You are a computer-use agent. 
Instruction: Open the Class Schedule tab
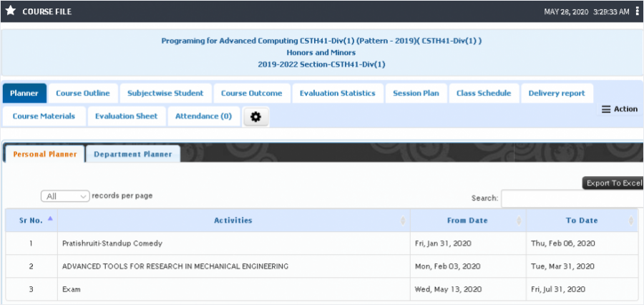484,93
